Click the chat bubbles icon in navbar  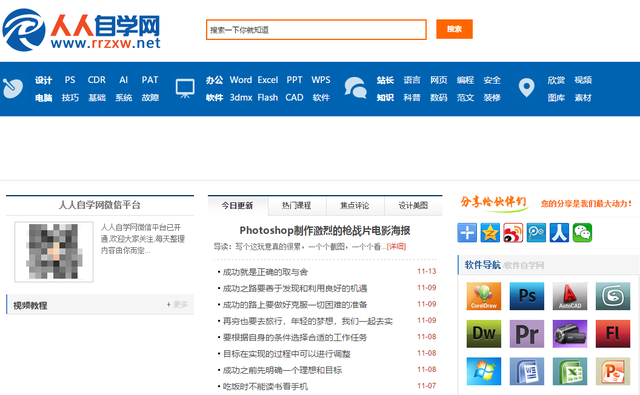[x=356, y=88]
